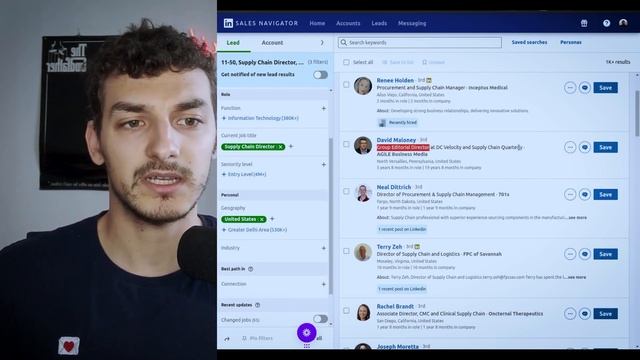Open Recent updates help icon

[x=258, y=305]
